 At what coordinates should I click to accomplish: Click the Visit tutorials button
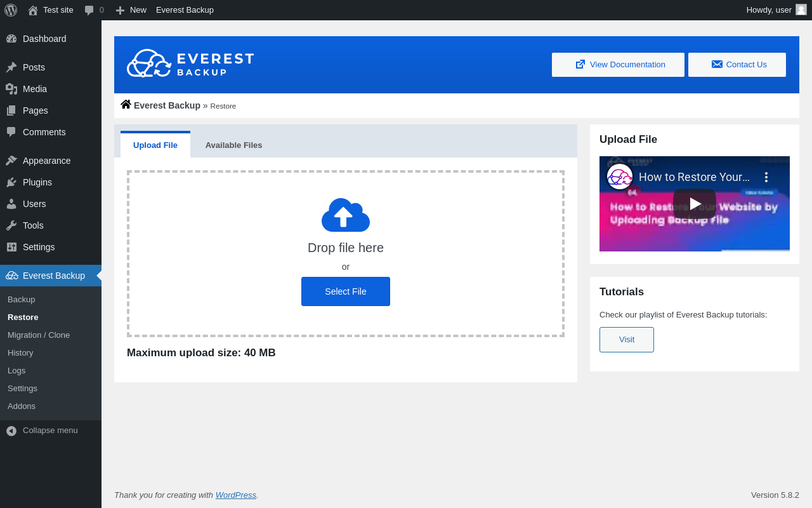pyautogui.click(x=627, y=340)
